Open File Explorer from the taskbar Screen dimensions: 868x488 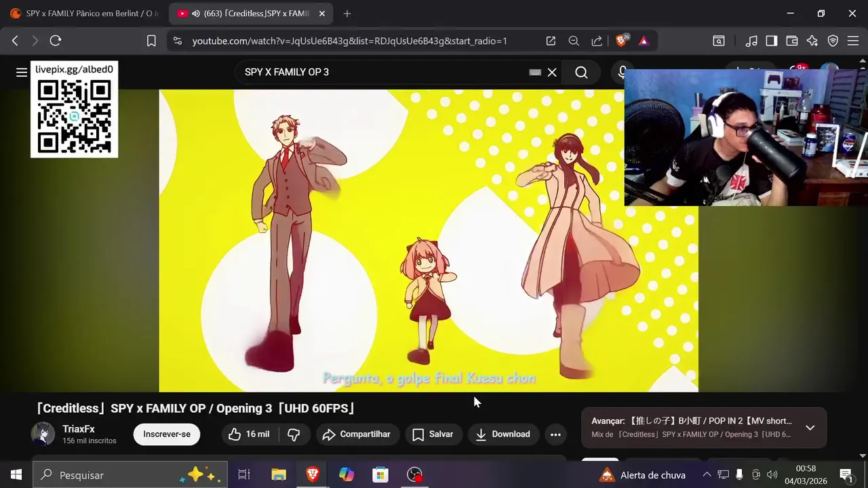tap(279, 474)
